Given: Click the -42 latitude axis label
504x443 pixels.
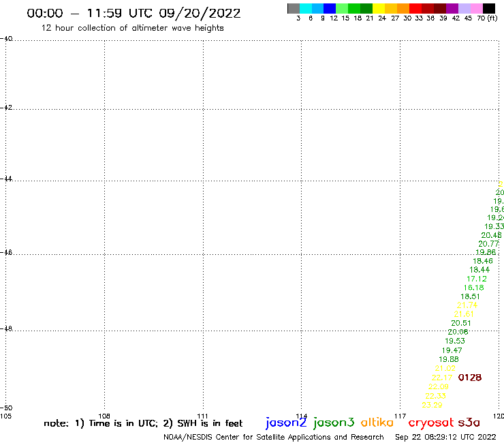Looking at the screenshot, I should [6, 107].
